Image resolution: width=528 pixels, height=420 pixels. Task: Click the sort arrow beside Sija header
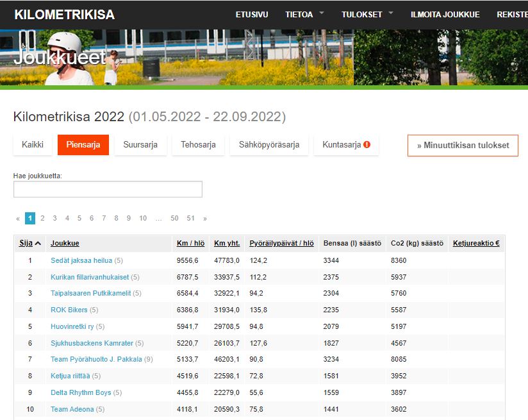[38, 244]
